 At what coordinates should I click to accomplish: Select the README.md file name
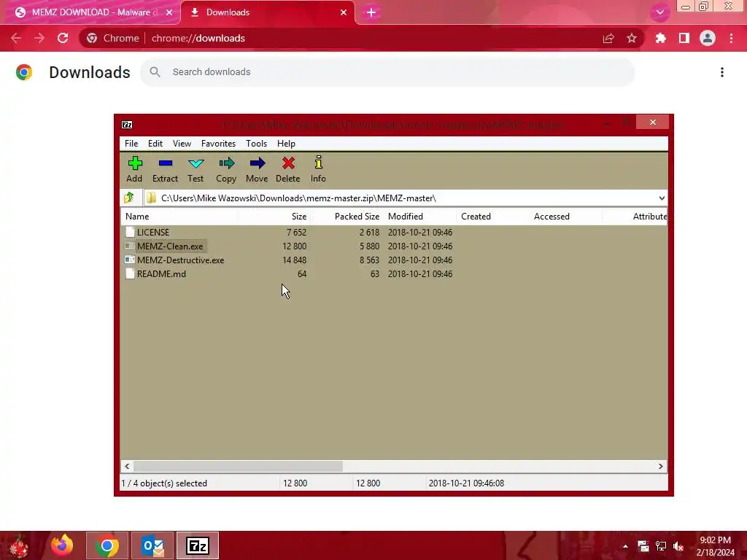(x=161, y=274)
